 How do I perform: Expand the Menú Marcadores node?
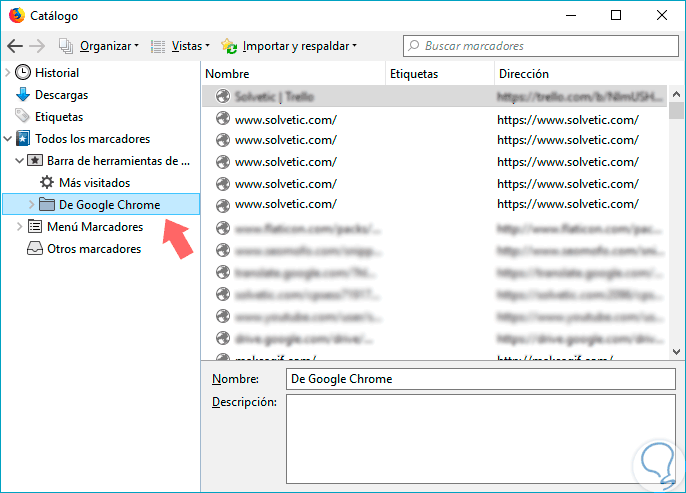click(19, 226)
